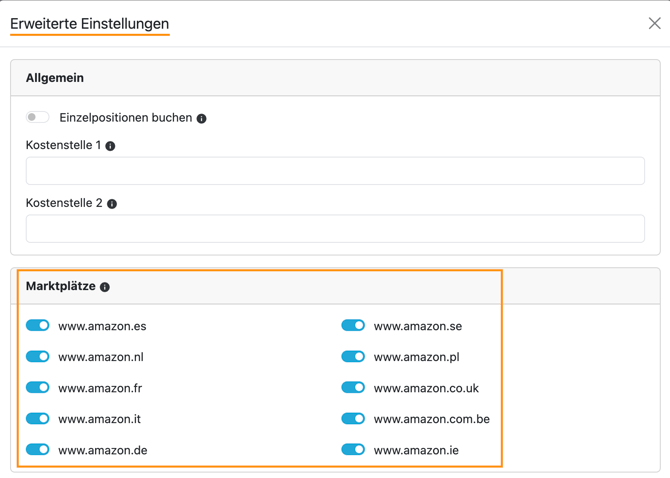Disable the www.amazon.de marketplace toggle
Image resolution: width=670 pixels, height=478 pixels.
tap(38, 449)
